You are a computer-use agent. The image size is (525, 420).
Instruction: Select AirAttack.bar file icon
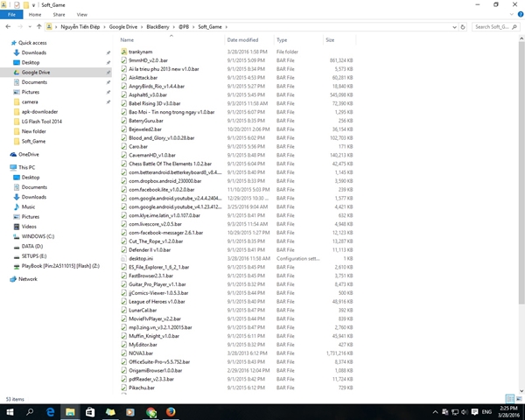point(124,77)
